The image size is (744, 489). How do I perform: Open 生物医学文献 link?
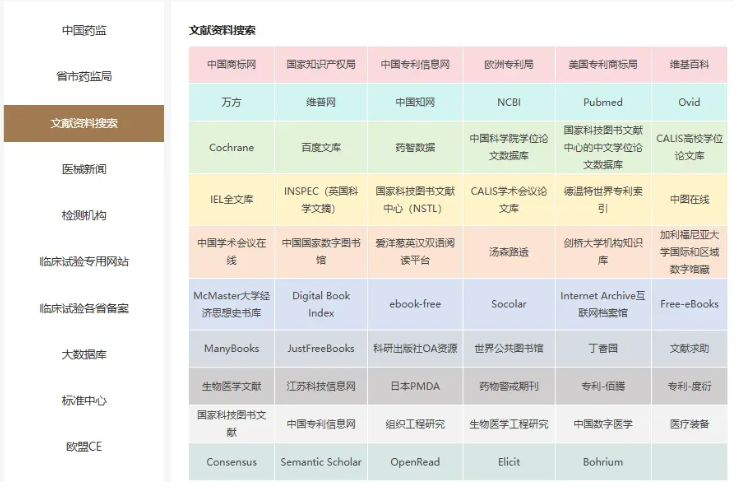234,391
